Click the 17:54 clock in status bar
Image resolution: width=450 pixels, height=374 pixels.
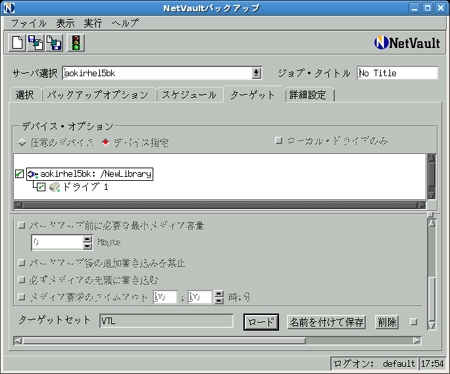pos(432,364)
